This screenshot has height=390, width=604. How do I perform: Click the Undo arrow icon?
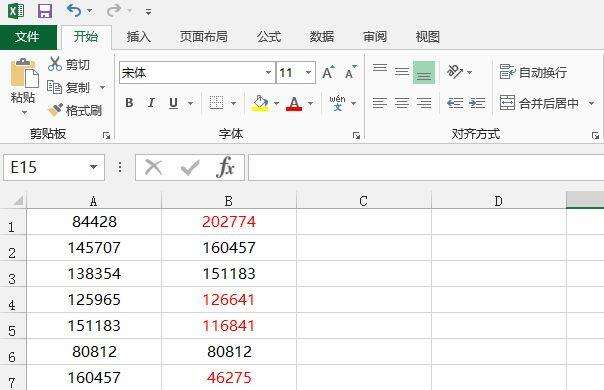(x=74, y=10)
